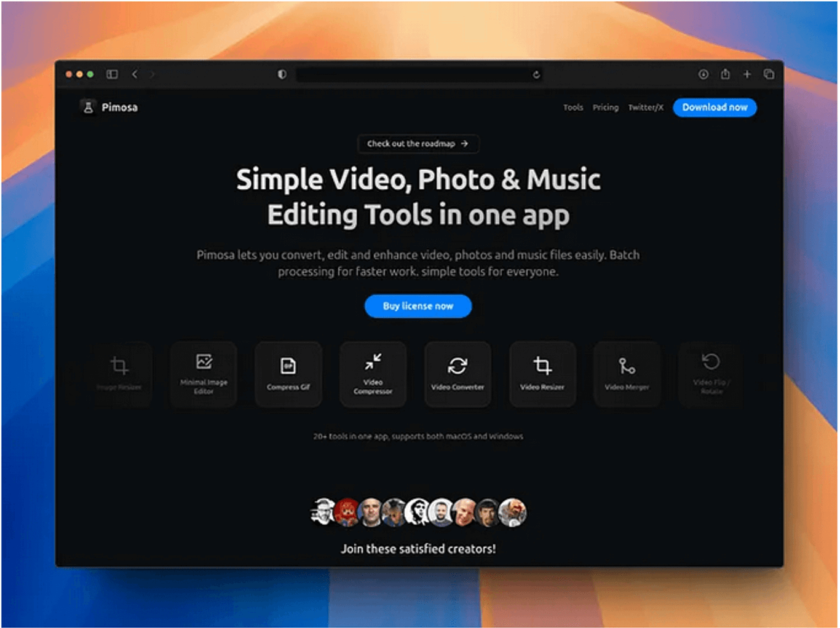Click the Buy license now button
The width and height of the screenshot is (840, 628).
(418, 306)
